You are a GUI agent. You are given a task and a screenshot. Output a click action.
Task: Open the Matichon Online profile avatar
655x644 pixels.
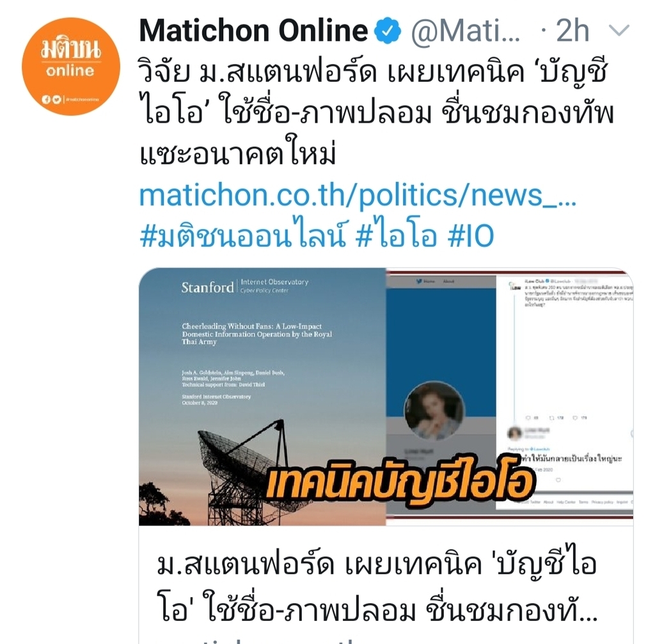click(x=70, y=66)
